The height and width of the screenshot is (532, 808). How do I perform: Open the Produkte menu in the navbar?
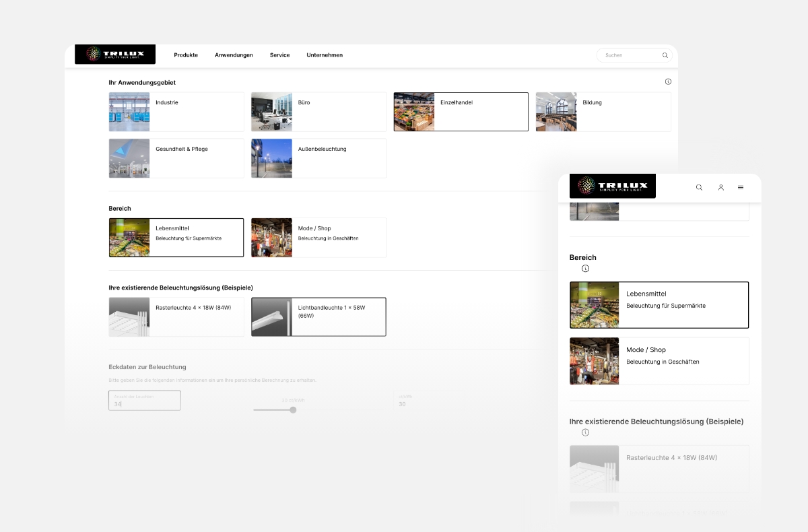186,55
